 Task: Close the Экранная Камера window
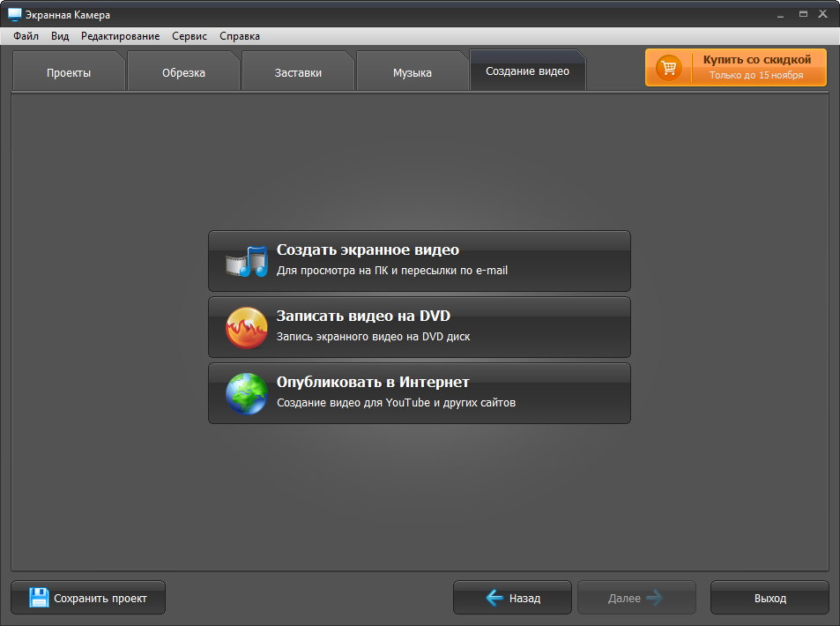coord(823,14)
